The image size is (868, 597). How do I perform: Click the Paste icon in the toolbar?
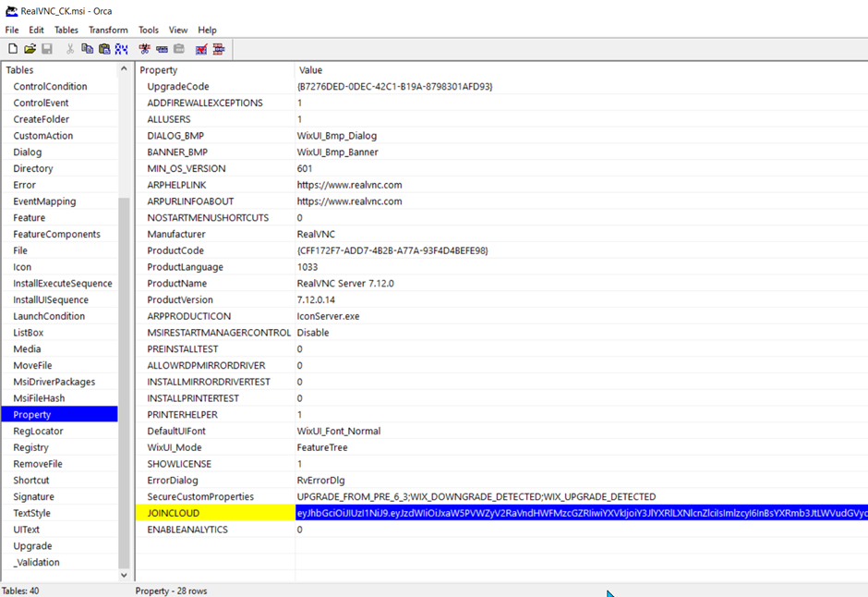click(104, 49)
